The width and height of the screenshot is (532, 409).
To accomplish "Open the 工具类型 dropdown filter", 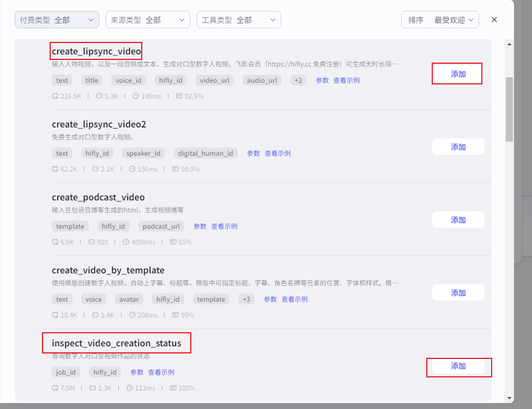I will (239, 20).
